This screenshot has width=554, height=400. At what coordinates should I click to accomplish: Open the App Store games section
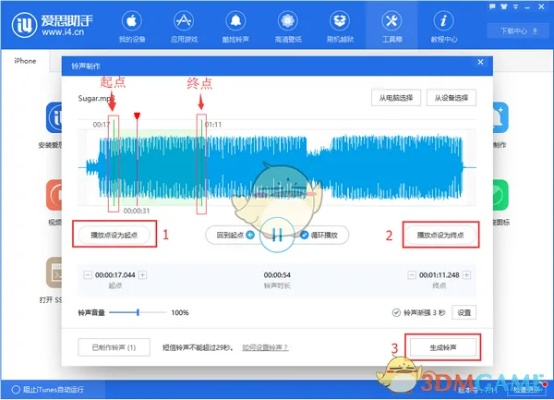[x=184, y=27]
